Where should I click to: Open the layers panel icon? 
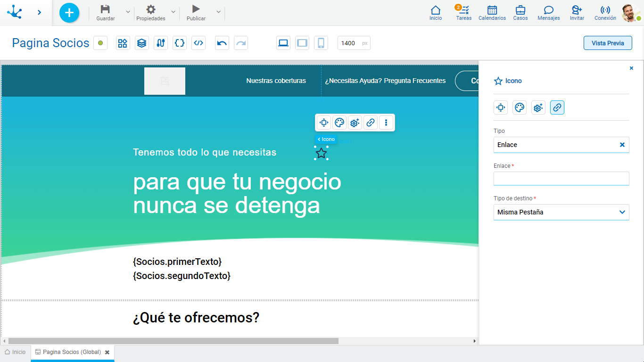[142, 43]
